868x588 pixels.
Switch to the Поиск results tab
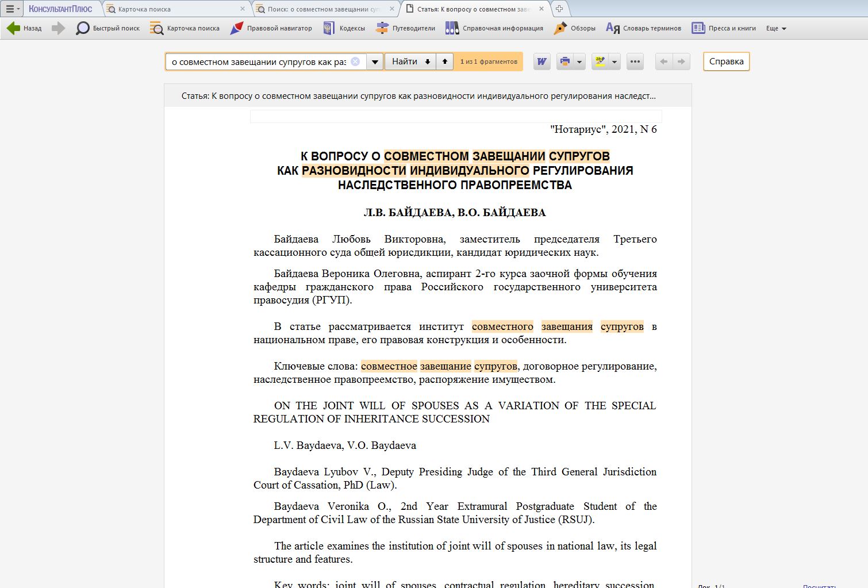tap(324, 9)
